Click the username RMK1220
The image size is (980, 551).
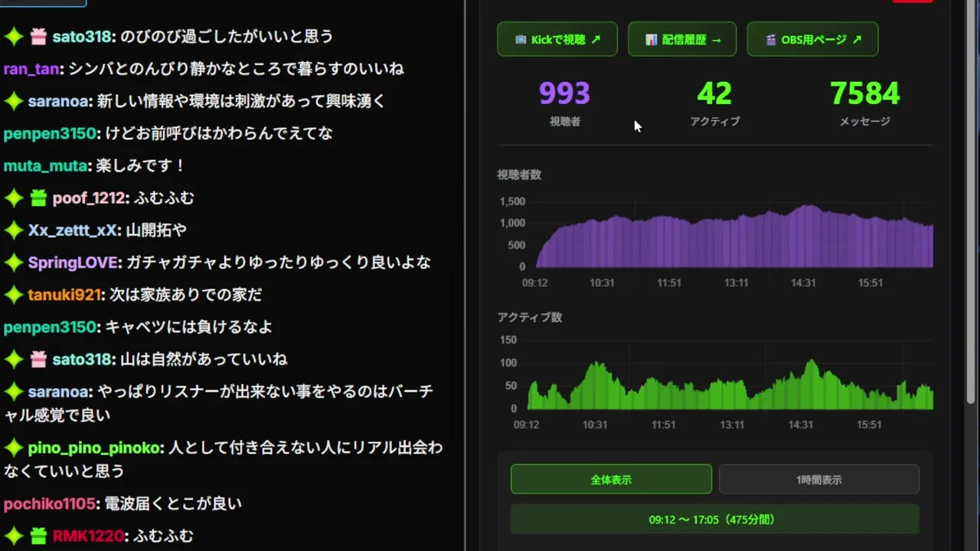point(88,536)
